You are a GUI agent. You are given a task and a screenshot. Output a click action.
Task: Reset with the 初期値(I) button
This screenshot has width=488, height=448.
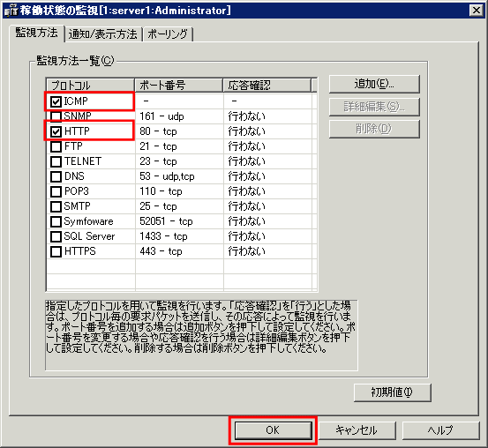pyautogui.click(x=392, y=392)
